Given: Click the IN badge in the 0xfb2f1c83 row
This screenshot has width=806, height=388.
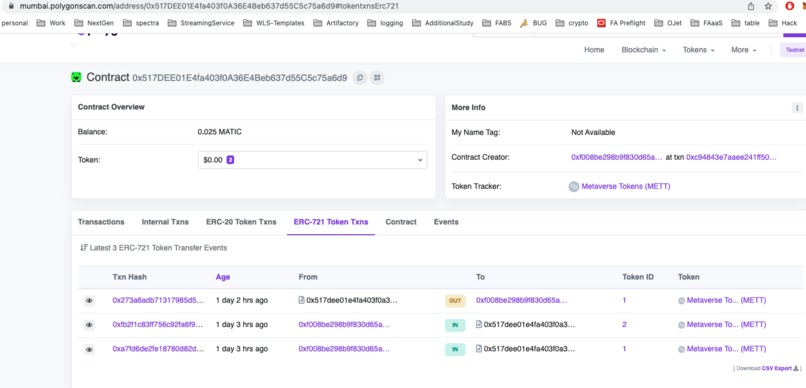Looking at the screenshot, I should pos(455,325).
